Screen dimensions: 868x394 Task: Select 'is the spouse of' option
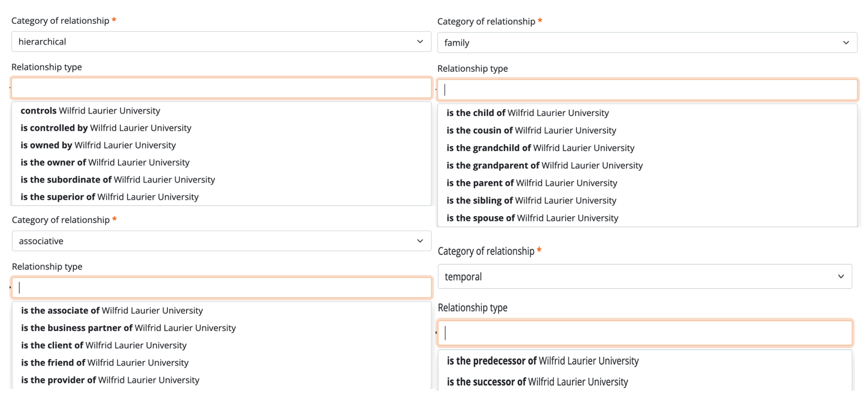532,218
